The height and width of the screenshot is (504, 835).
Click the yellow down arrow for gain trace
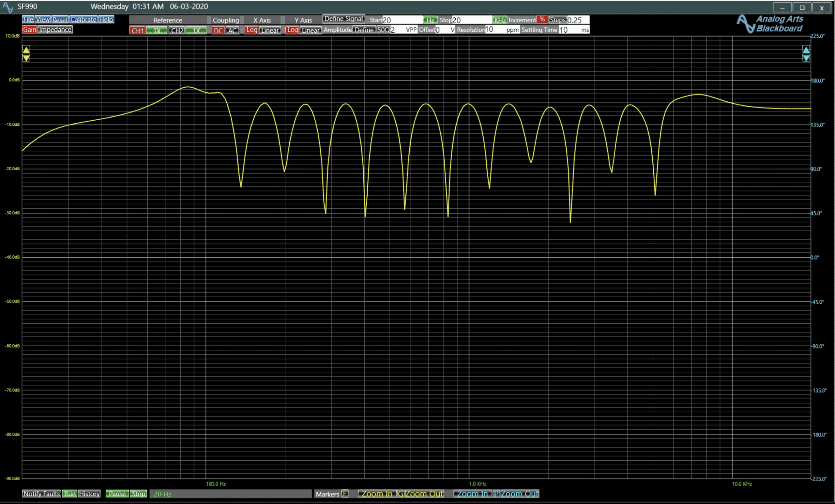26,58
